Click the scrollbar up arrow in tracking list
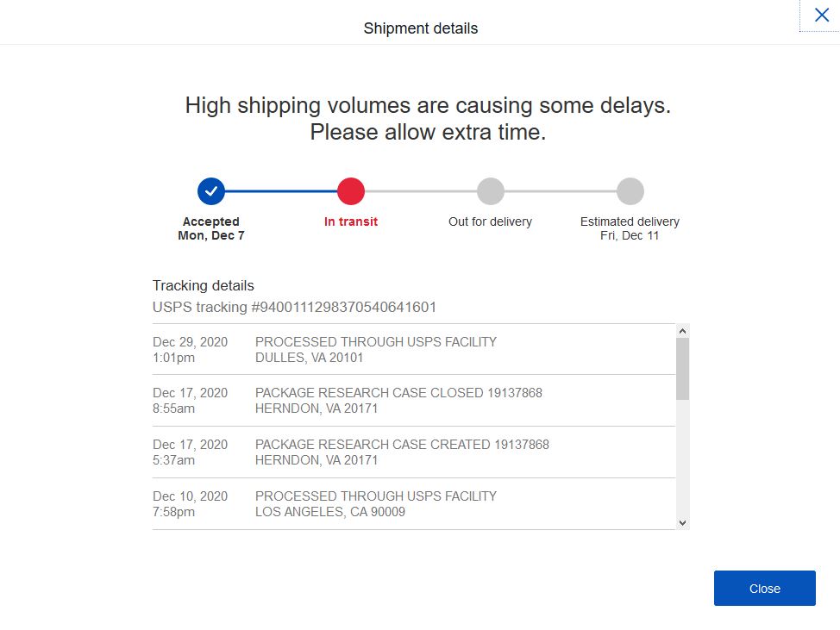 click(682, 330)
